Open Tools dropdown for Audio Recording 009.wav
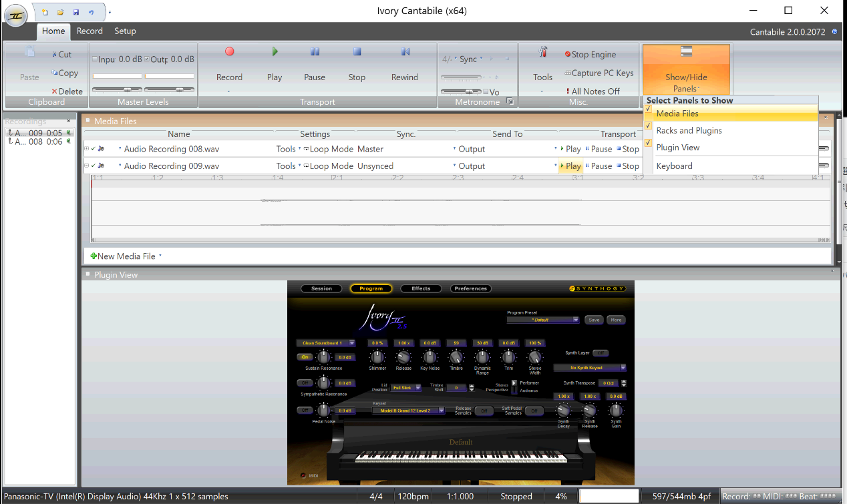The image size is (847, 504). coord(289,166)
